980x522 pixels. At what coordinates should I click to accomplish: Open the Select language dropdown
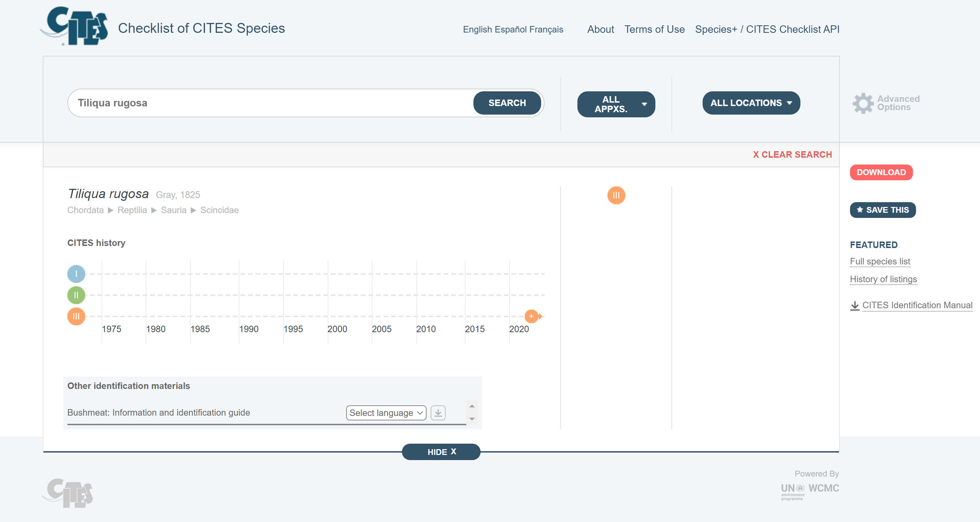click(386, 413)
